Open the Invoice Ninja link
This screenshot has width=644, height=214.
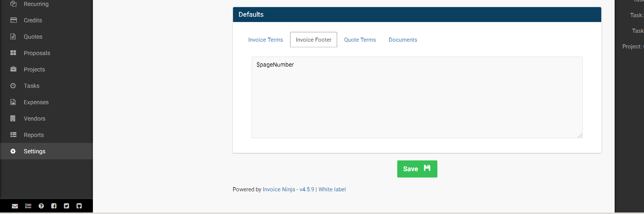279,189
